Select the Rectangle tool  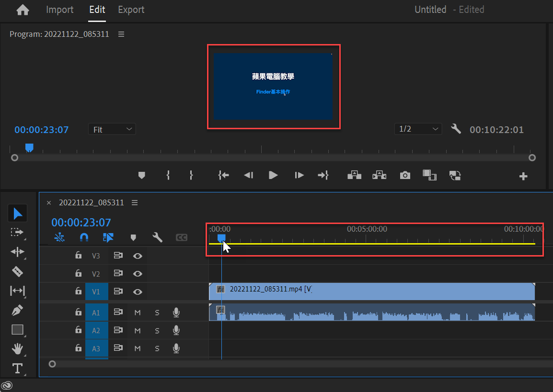click(x=17, y=330)
